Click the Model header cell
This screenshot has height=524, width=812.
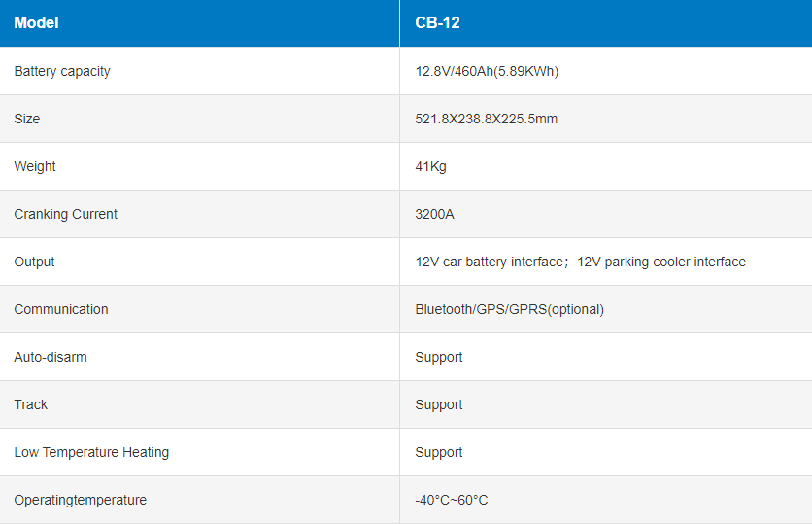pos(36,22)
